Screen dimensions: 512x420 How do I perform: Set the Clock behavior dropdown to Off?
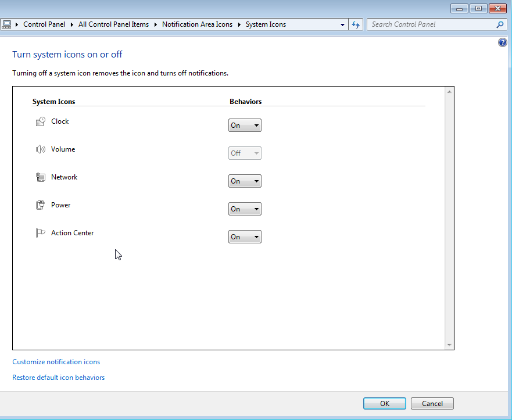pos(245,125)
